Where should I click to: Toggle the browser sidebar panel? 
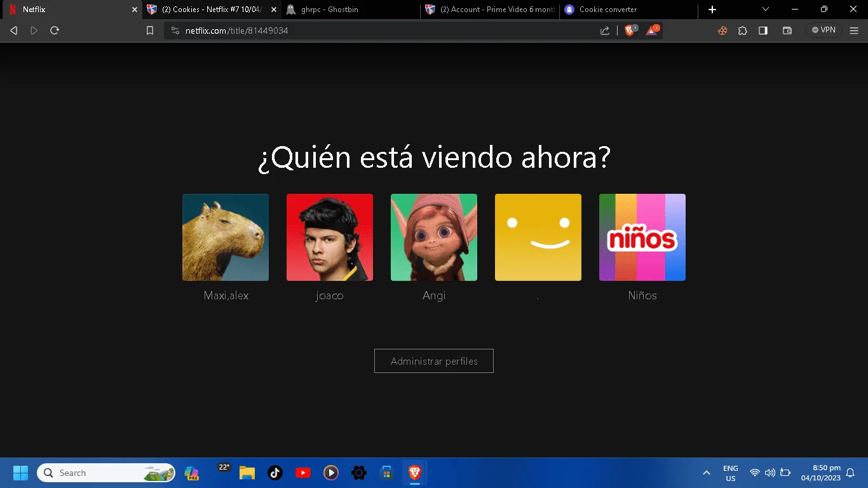763,30
